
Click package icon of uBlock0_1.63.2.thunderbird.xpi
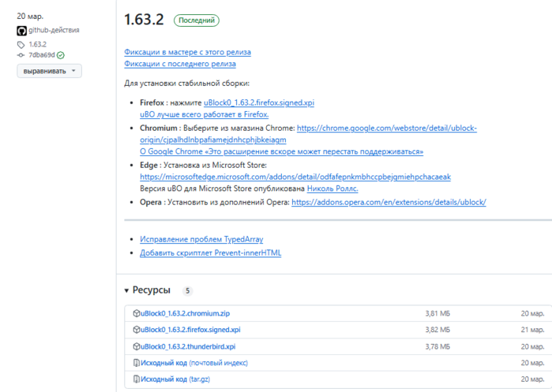[x=137, y=346]
